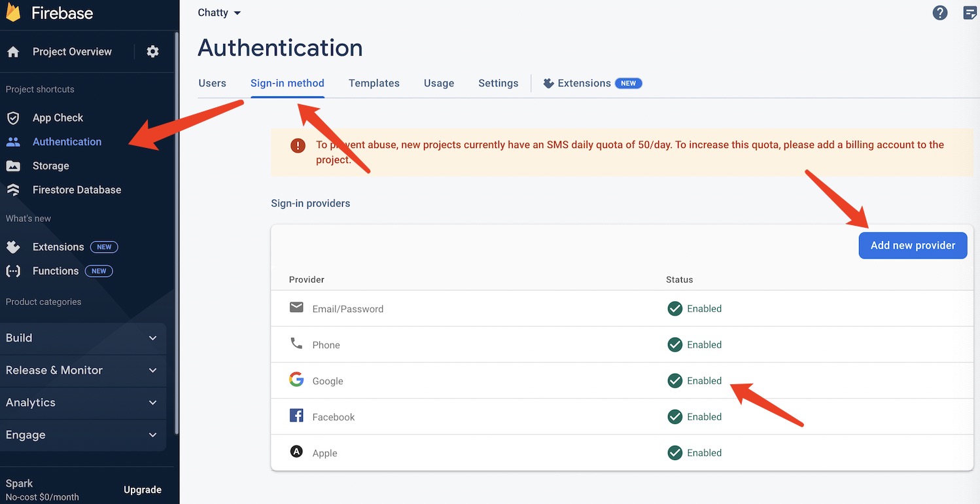Select the Phone provider name
Image resolution: width=980 pixels, height=504 pixels.
pos(326,345)
